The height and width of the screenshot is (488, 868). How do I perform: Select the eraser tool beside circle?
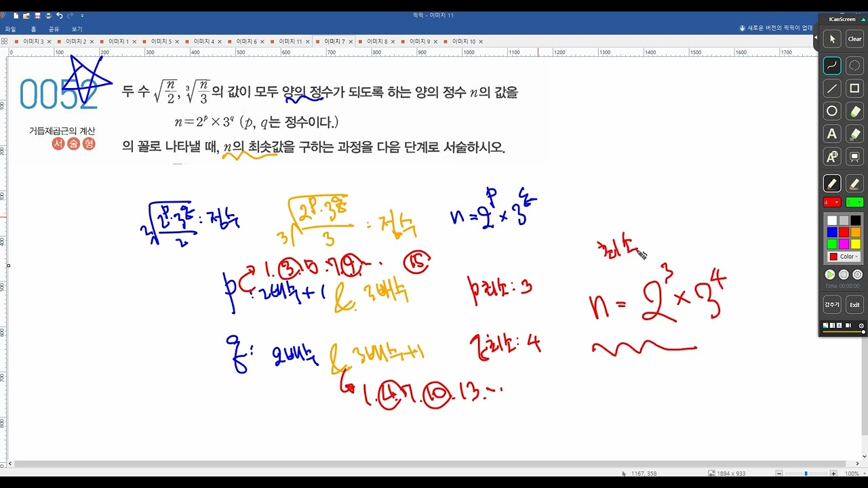point(854,111)
